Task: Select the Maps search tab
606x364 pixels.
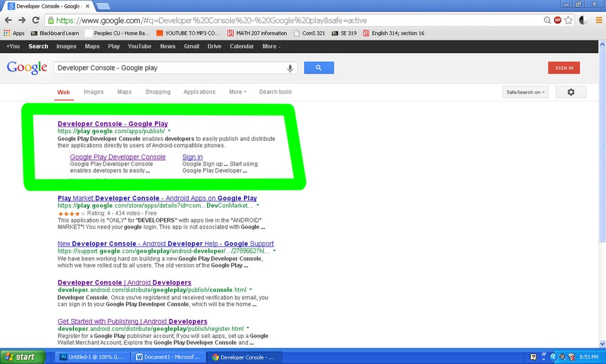Action: coord(124,92)
